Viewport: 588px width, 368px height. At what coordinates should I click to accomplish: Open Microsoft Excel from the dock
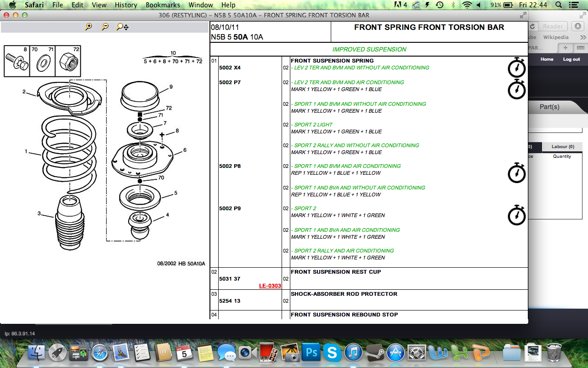459,353
